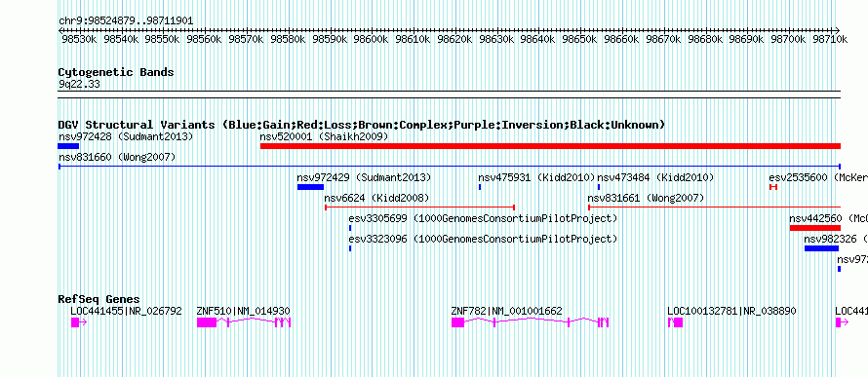Image resolution: width=868 pixels, height=377 pixels.
Task: Click the blue nsv972428 gain bar
Action: click(68, 146)
